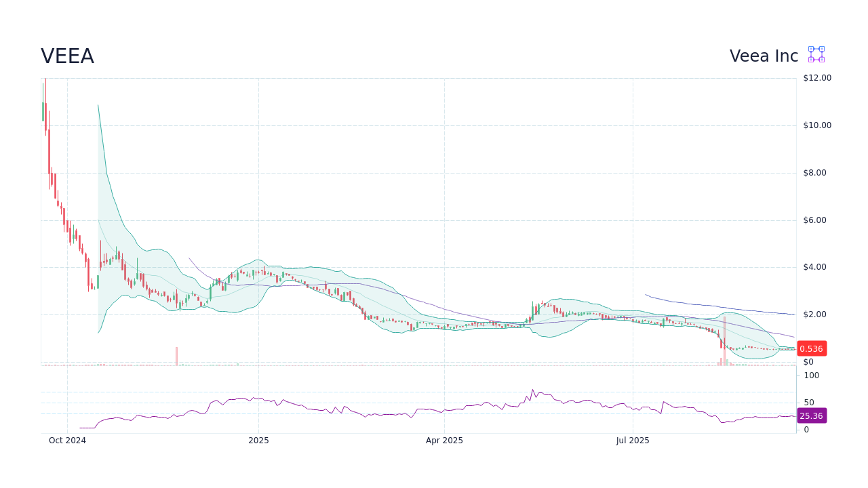Click the purple 25.36 RSI value tag
Viewport: 868px width, 488px height.
coord(812,415)
